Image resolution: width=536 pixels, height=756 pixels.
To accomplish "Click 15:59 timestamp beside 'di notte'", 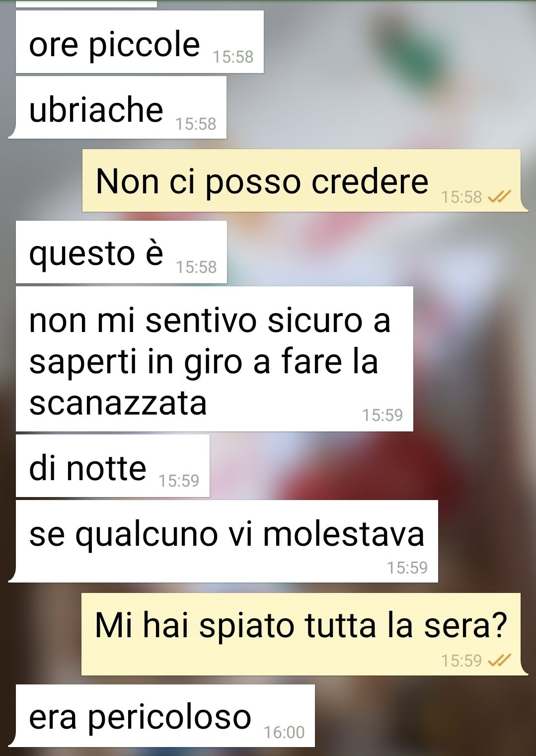I will [179, 481].
